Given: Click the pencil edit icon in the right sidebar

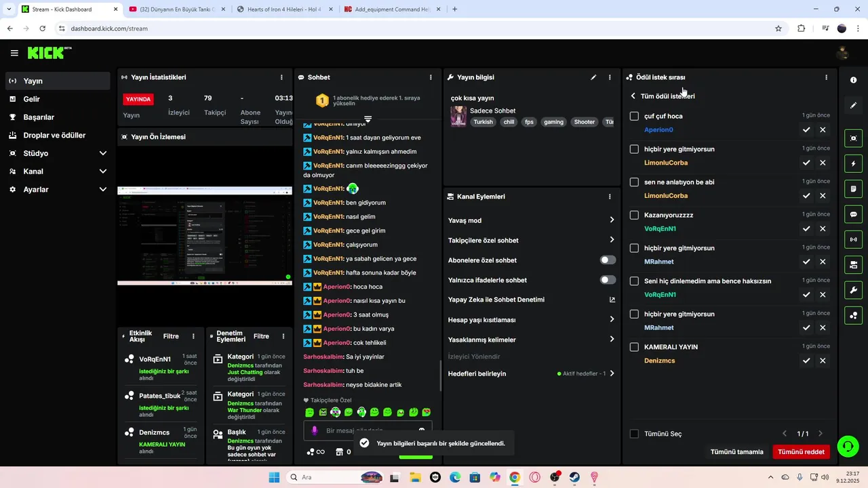Looking at the screenshot, I should 853,105.
